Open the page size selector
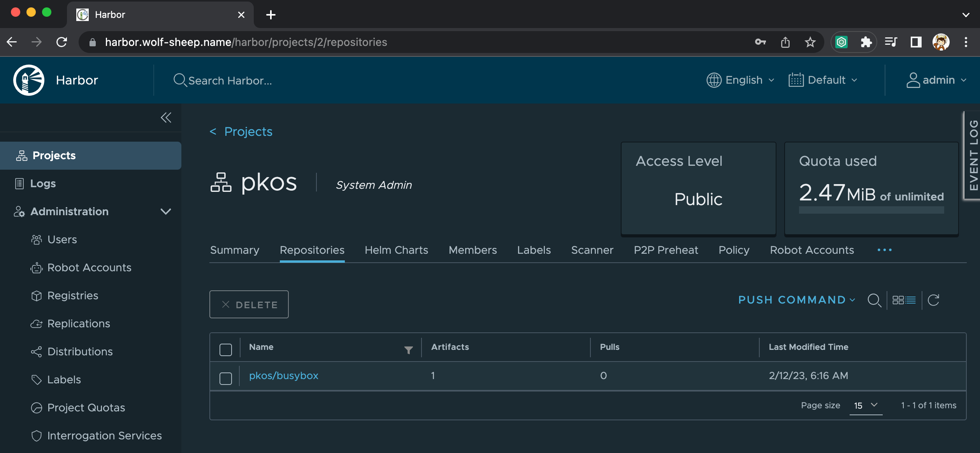Screen dimensions: 980x453 [866, 405]
